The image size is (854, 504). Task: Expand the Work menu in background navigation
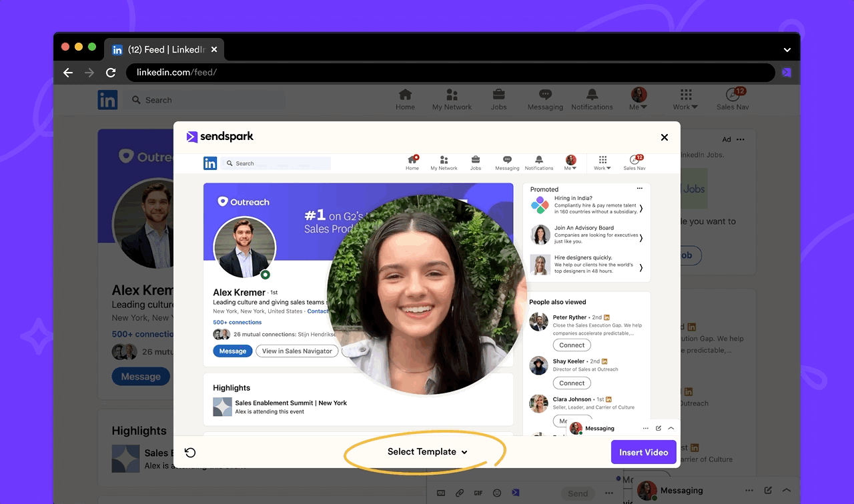tap(685, 99)
